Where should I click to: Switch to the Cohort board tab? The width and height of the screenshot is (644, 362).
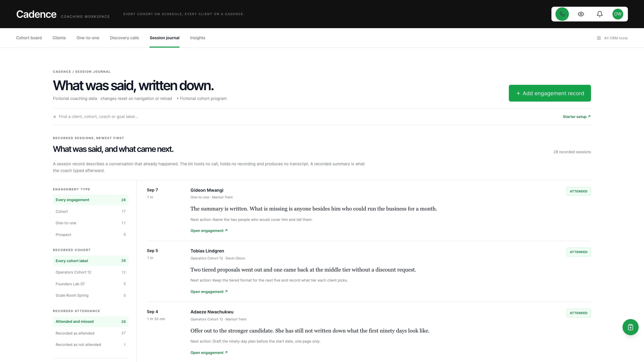click(x=29, y=38)
